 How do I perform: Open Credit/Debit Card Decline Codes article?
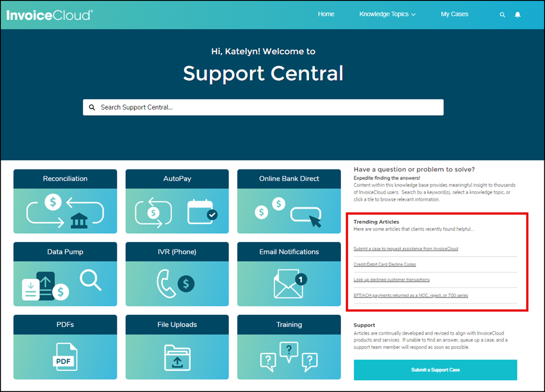pyautogui.click(x=385, y=265)
